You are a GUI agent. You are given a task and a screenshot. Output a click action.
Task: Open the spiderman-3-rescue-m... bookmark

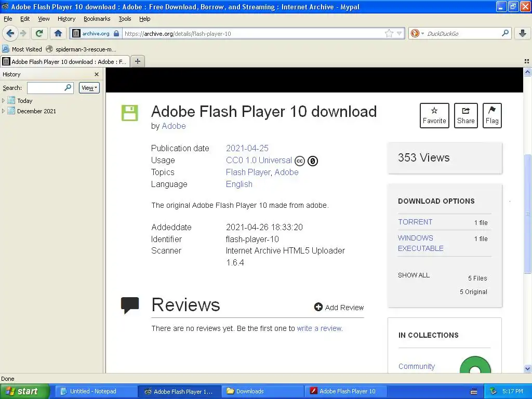tap(81, 49)
